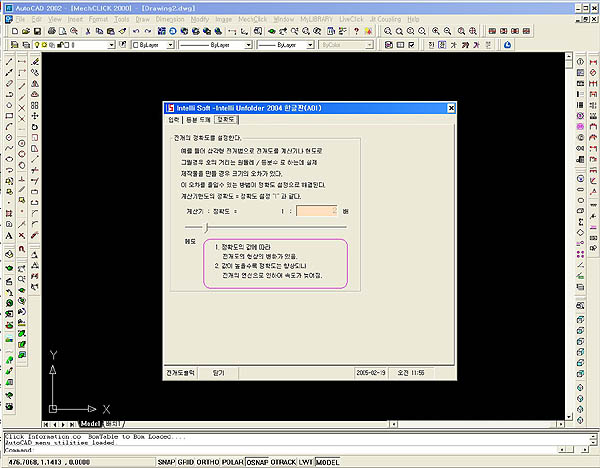Image resolution: width=600 pixels, height=468 pixels.
Task: Select the Move tool in the Modify toolbar
Action: (35, 116)
